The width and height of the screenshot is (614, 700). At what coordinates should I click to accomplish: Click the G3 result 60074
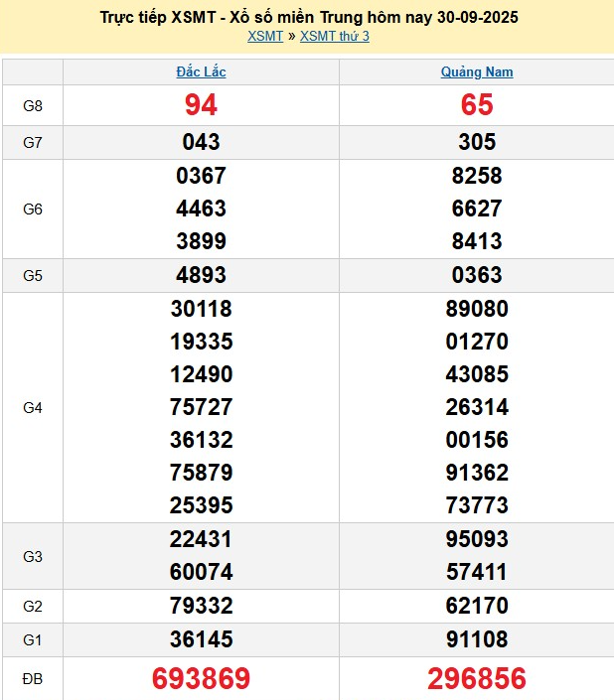[201, 572]
